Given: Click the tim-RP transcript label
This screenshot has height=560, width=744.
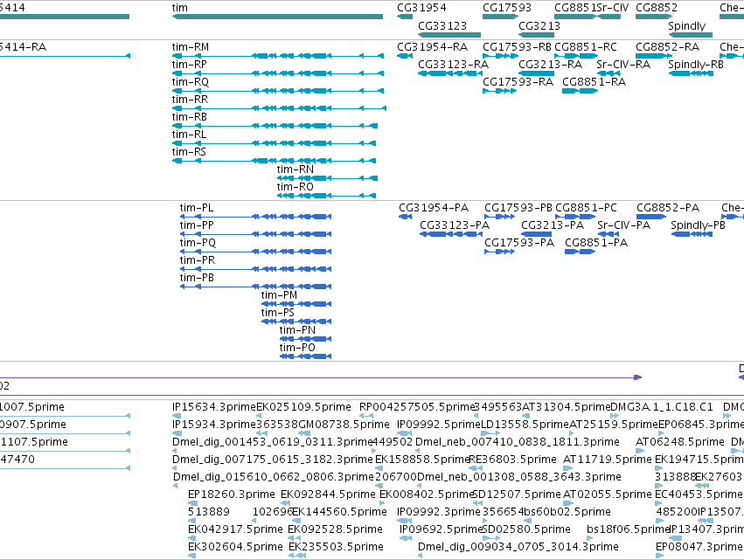Looking at the screenshot, I should [190, 65].
